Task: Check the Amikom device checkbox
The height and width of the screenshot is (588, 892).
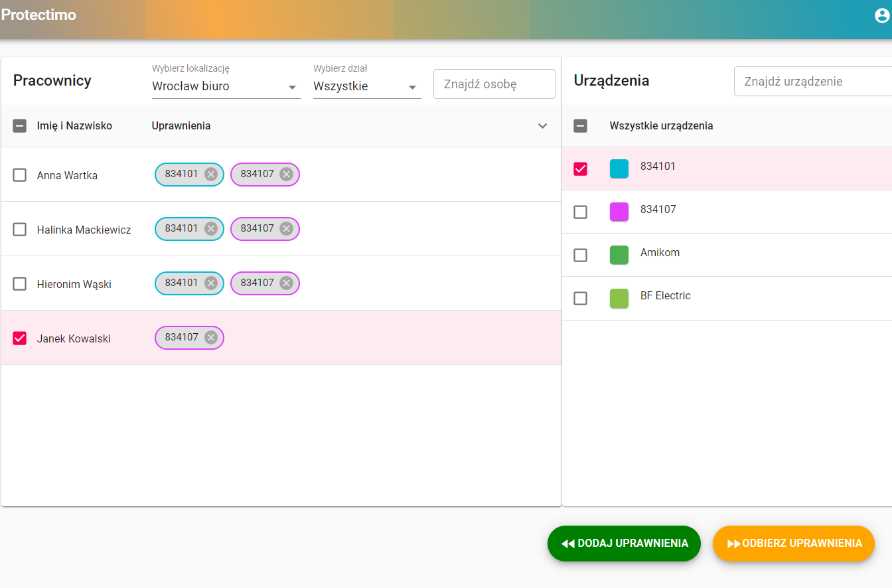Action: [x=580, y=255]
